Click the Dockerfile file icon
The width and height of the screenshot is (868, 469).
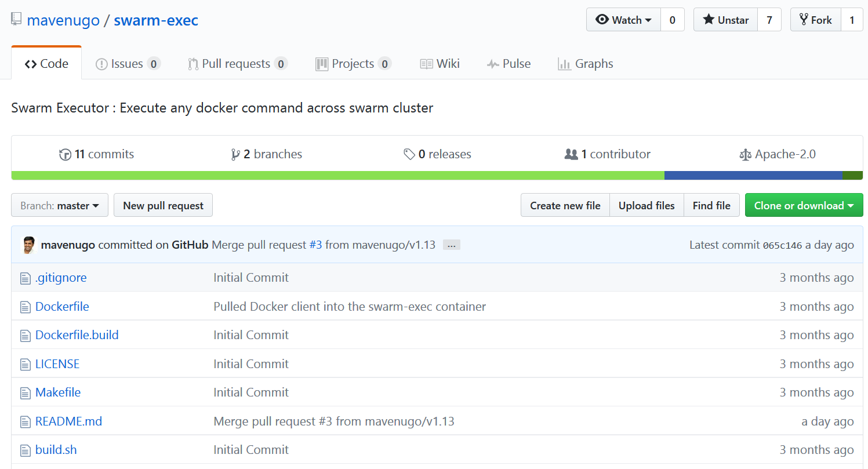26,307
